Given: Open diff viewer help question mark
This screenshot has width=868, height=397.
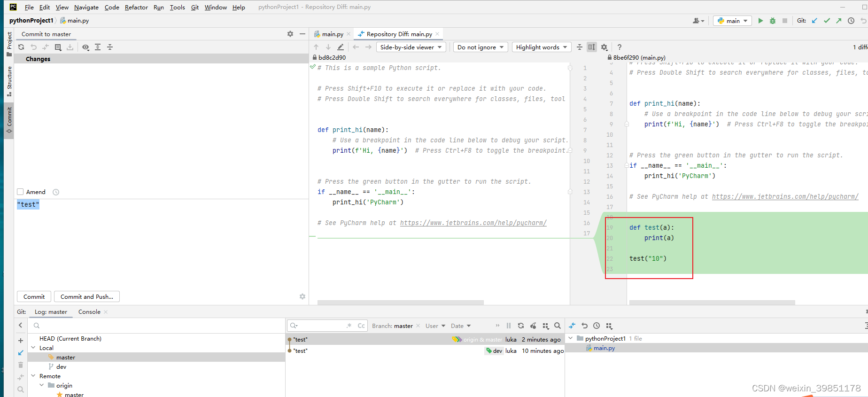Looking at the screenshot, I should pos(620,47).
